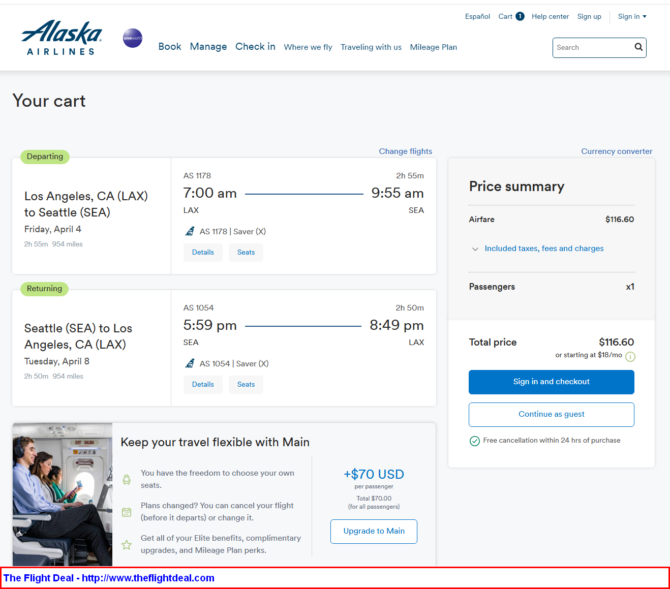Click 'Free cancellation within 24 hrs of purchase'
This screenshot has height=589, width=670.
click(551, 440)
